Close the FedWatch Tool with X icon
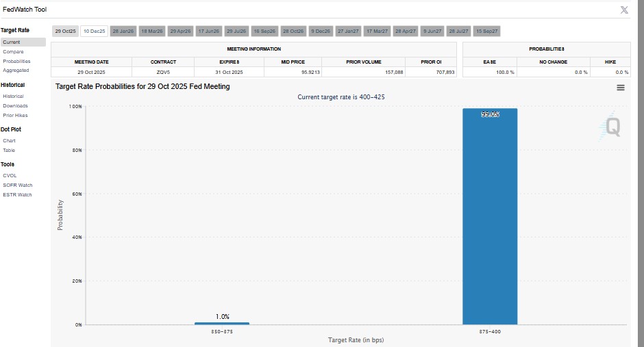The height and width of the screenshot is (347, 644). click(624, 10)
